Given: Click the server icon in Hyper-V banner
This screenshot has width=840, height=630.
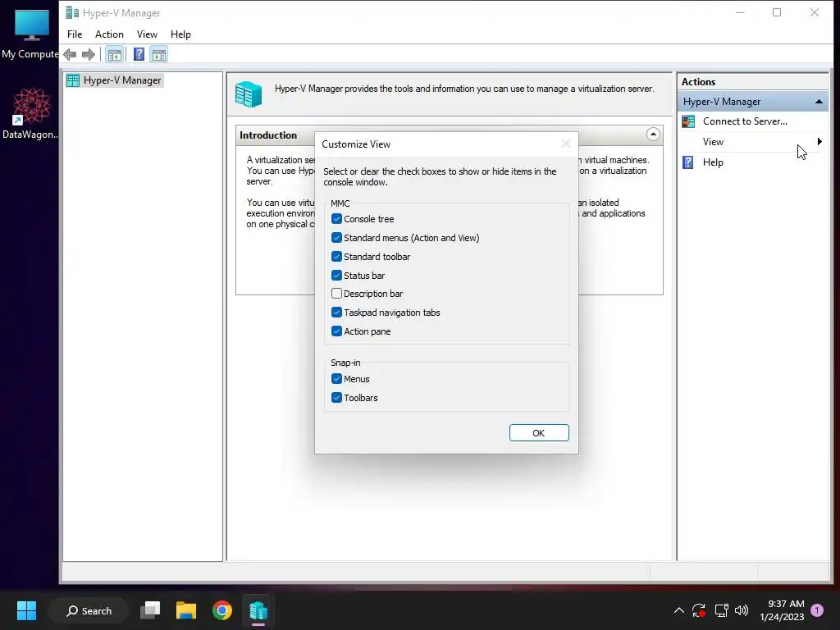Looking at the screenshot, I should click(x=249, y=94).
